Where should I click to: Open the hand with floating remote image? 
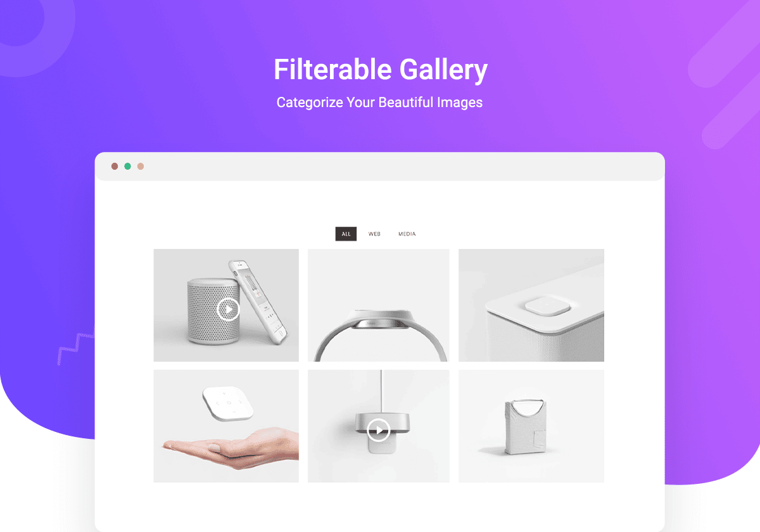coord(226,426)
